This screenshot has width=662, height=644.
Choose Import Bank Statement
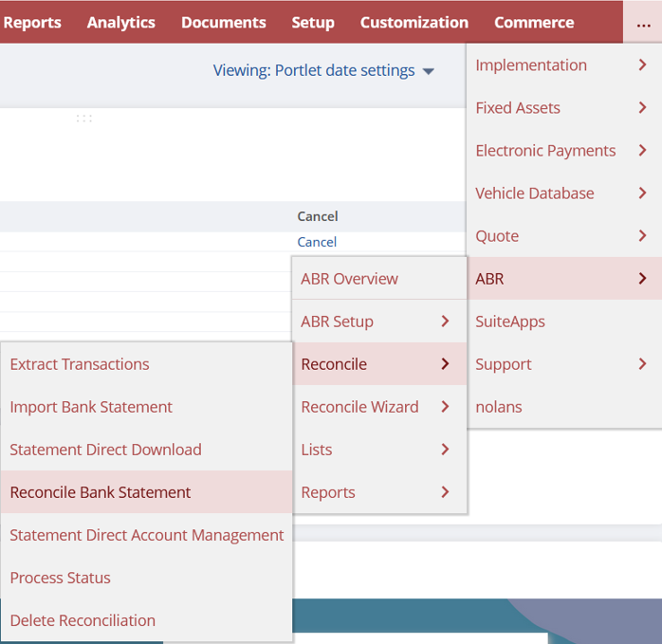[x=91, y=407]
